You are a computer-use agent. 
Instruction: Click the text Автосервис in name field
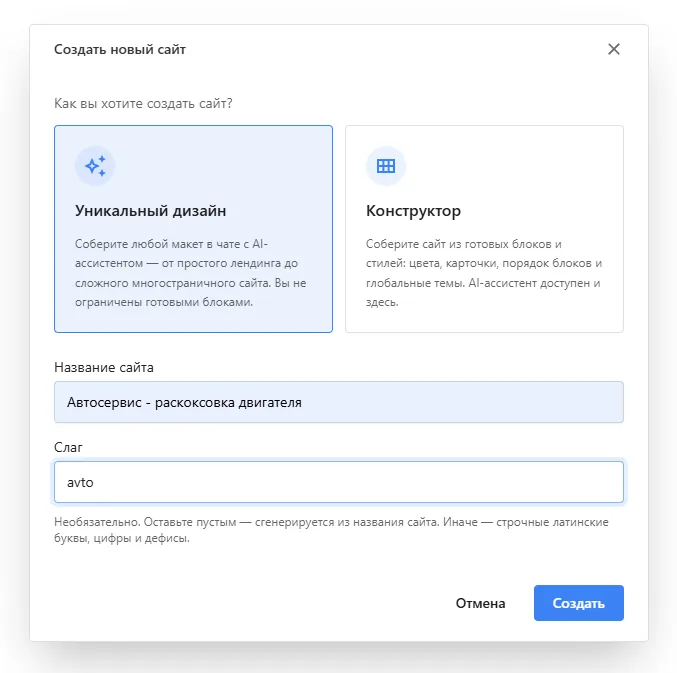104,402
